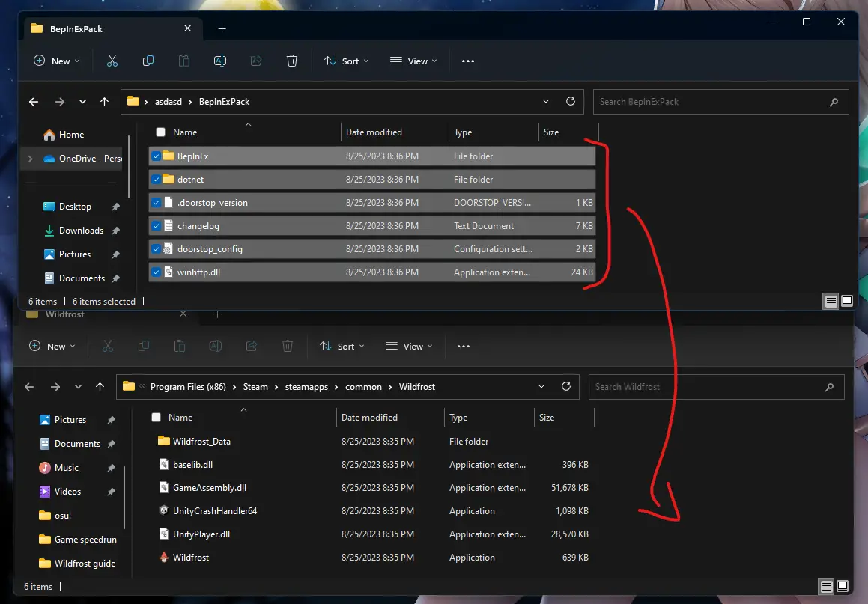868x604 pixels.
Task: Close the Wildfrost tab
Action: (x=183, y=314)
